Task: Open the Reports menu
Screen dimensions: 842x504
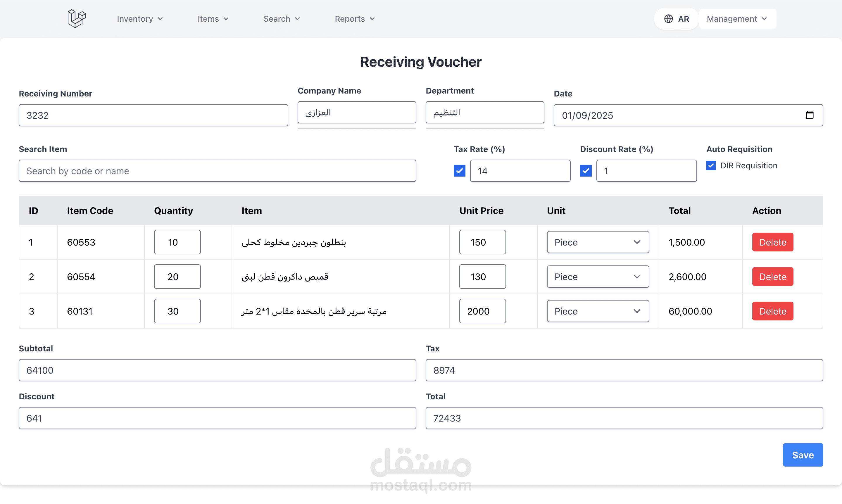Action: click(x=354, y=19)
